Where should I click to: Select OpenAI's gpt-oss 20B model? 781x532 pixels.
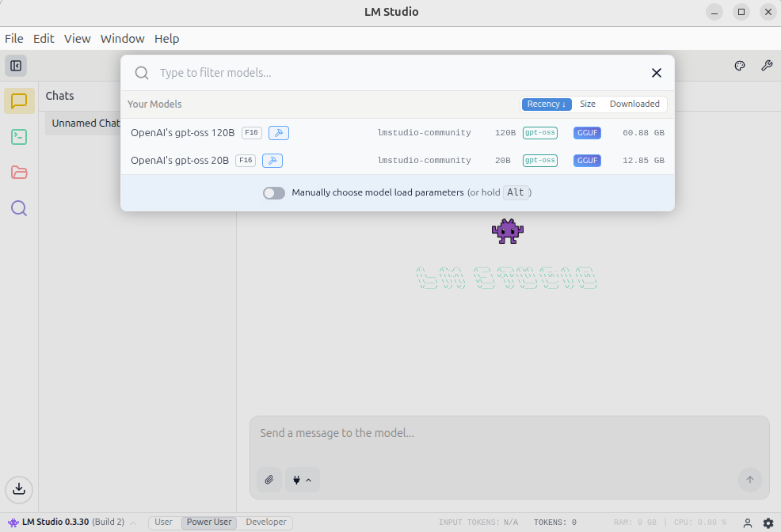click(180, 161)
